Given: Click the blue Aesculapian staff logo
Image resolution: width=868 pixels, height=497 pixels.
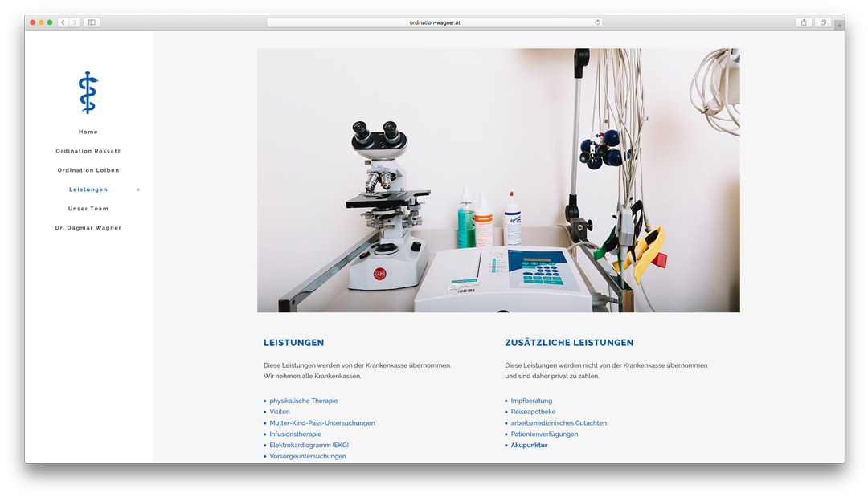Looking at the screenshot, I should [88, 92].
